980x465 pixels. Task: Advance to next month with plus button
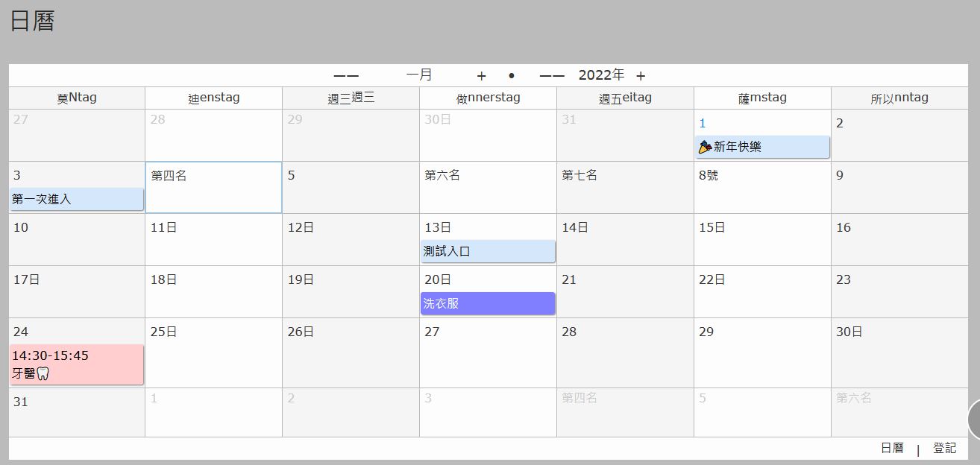[x=482, y=76]
